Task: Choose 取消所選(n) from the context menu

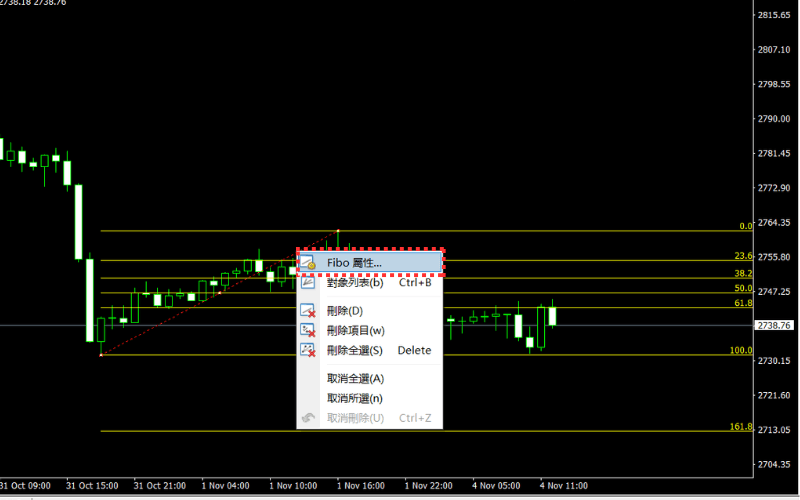Action: (355, 398)
